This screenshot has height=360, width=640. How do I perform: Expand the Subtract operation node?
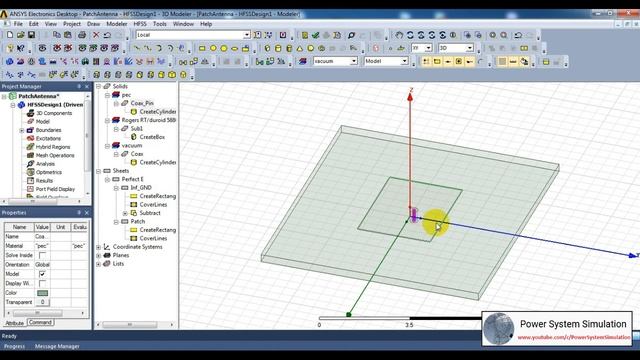coord(125,213)
